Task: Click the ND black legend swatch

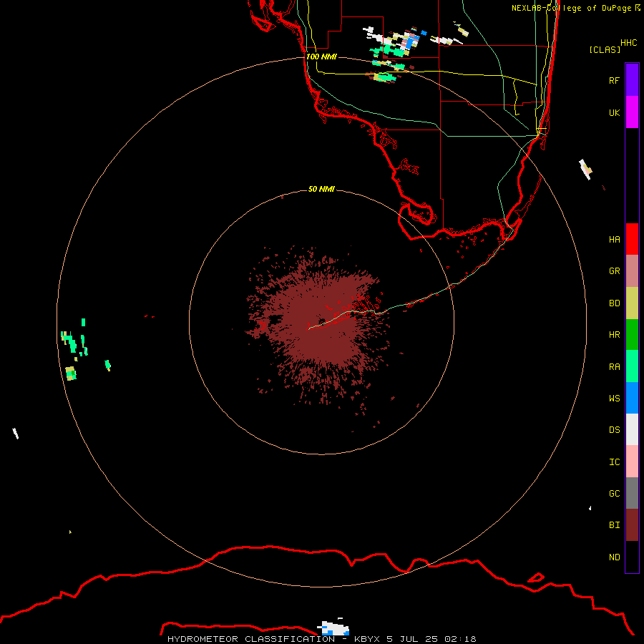Action: click(632, 557)
